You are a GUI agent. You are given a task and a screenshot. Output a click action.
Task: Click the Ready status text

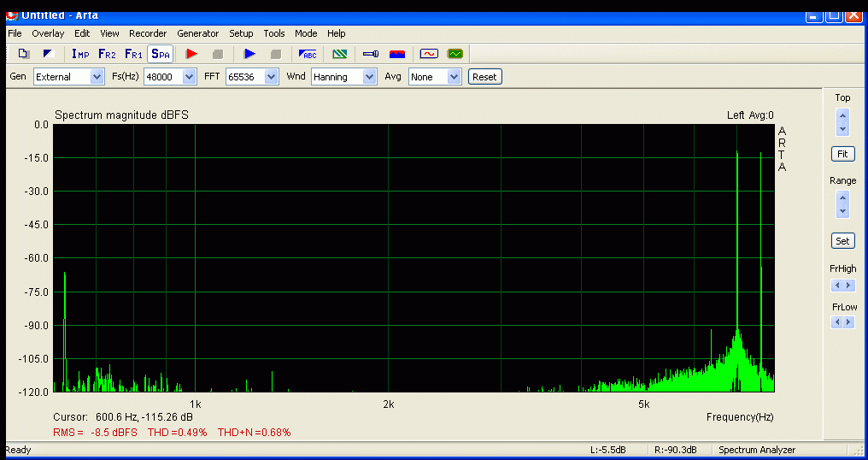click(x=18, y=450)
